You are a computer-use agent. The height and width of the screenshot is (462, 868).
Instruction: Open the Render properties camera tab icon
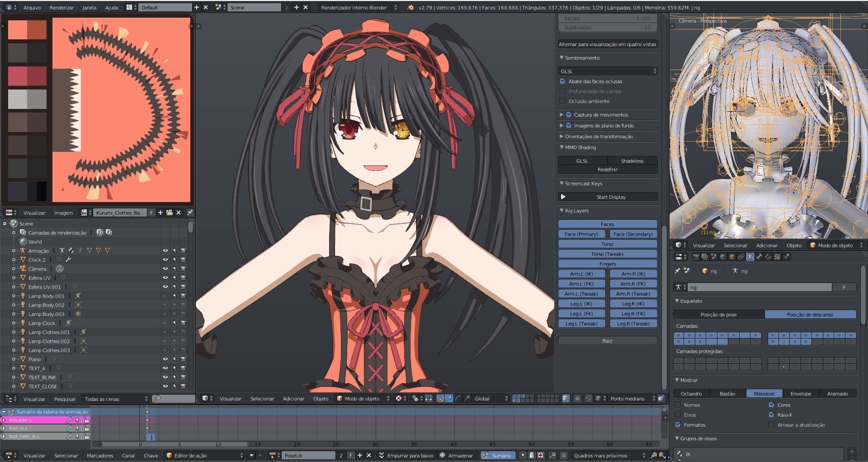tap(696, 257)
